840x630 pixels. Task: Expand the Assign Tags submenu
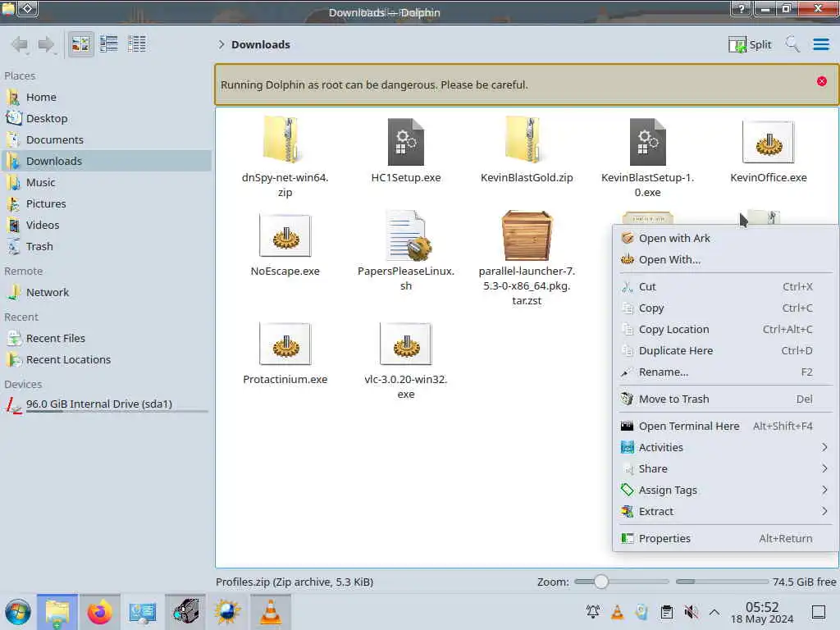click(725, 491)
